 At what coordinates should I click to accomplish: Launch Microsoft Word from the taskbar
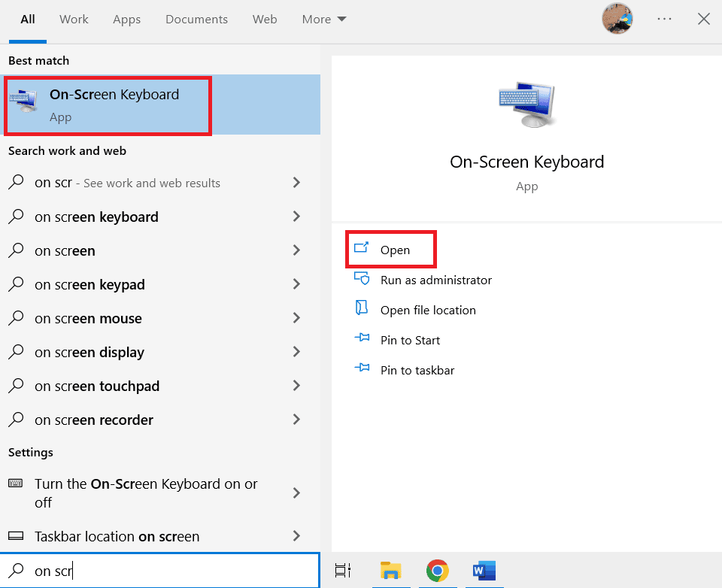coord(484,571)
